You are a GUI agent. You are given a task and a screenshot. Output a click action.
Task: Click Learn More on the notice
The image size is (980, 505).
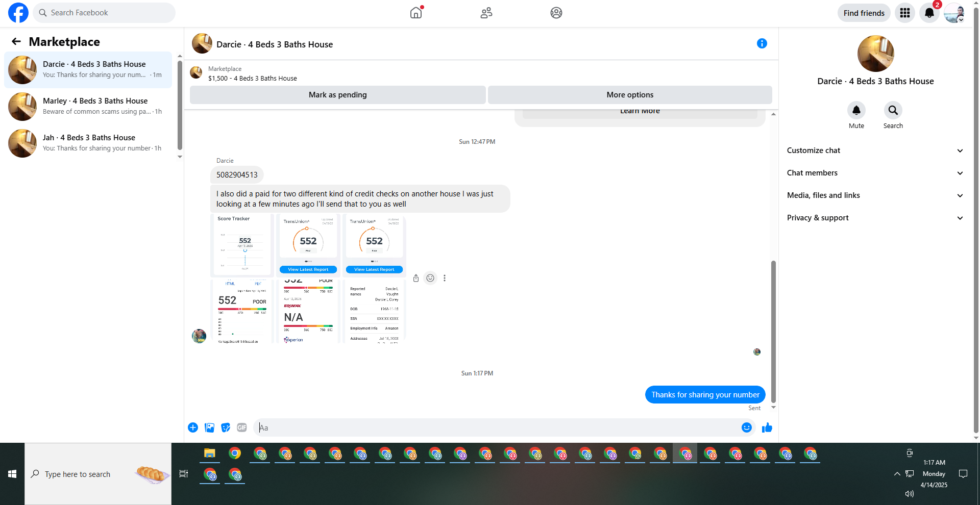[640, 112]
